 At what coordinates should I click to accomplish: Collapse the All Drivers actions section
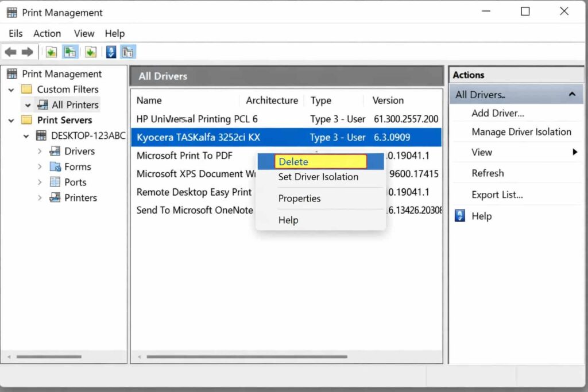click(x=572, y=95)
